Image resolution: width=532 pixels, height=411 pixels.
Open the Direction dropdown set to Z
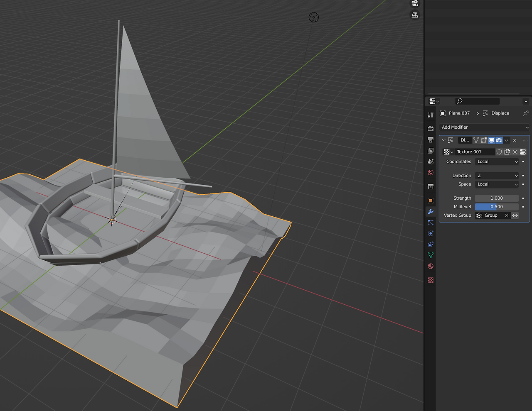pyautogui.click(x=497, y=176)
